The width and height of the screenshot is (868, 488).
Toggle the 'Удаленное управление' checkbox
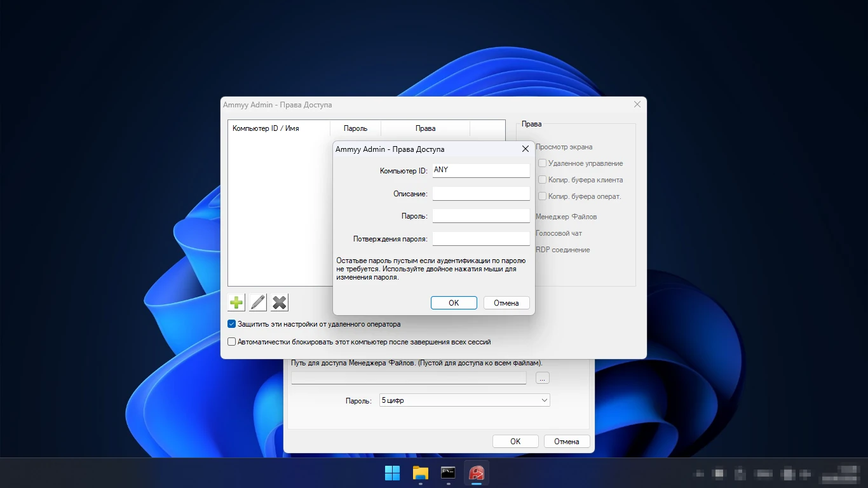(542, 163)
